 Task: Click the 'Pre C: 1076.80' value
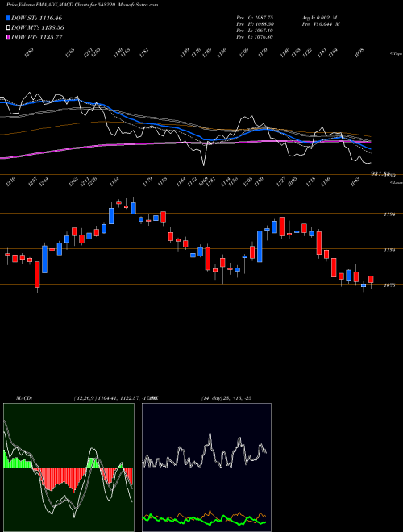tap(255, 37)
